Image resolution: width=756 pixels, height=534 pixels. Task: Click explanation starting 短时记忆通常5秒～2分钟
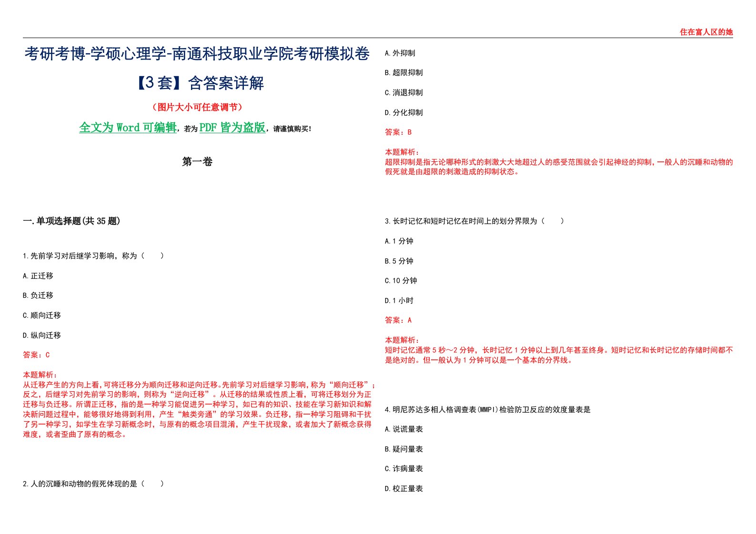coord(559,355)
